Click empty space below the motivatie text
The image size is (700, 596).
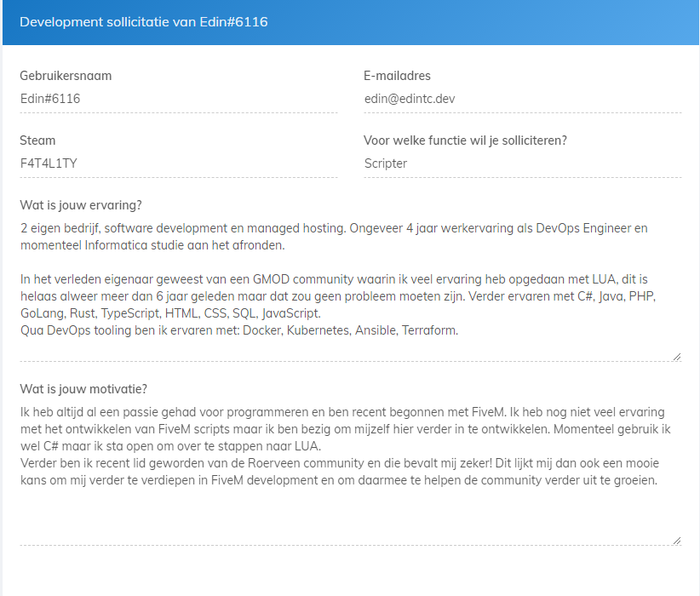[341, 515]
